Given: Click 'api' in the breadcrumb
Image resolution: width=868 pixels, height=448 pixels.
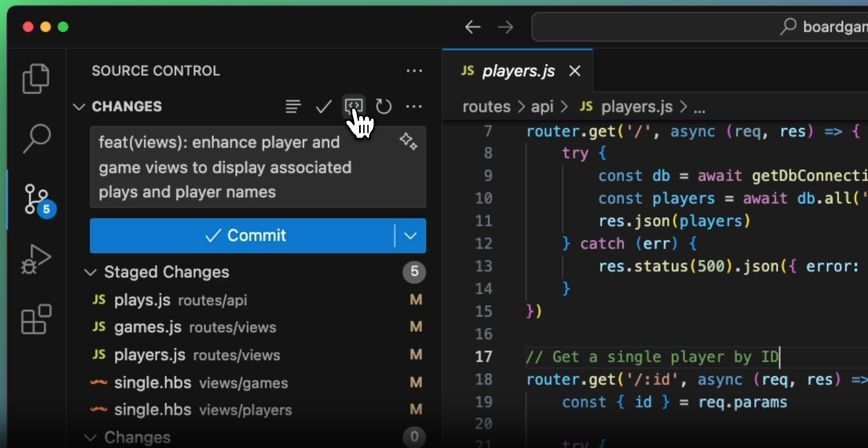Looking at the screenshot, I should 542,107.
